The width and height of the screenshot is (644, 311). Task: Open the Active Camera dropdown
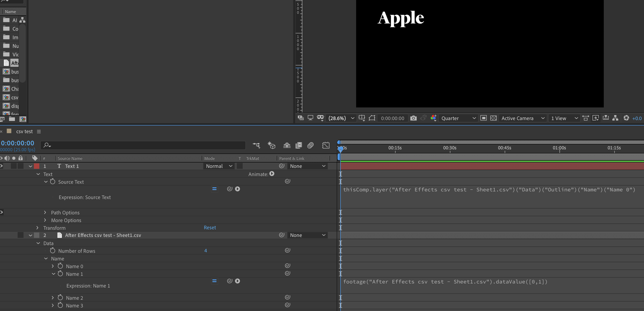(x=523, y=118)
